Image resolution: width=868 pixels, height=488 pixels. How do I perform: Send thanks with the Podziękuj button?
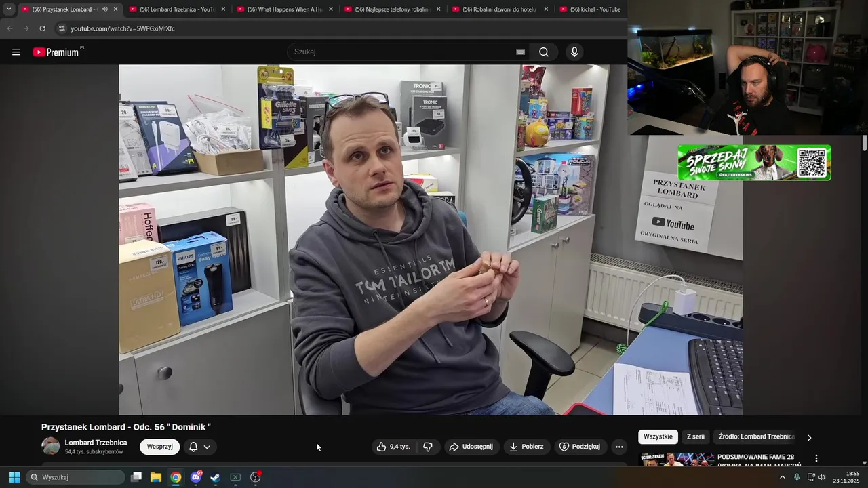click(x=580, y=447)
